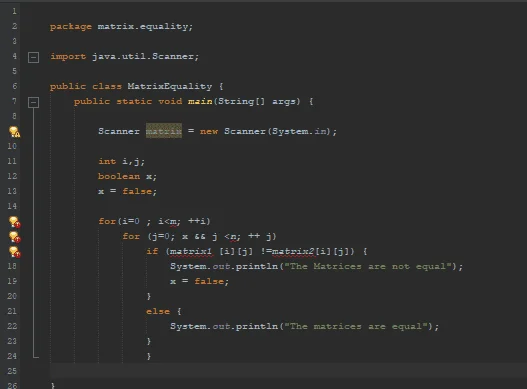Click the declaration int i,j;

pyautogui.click(x=122, y=162)
